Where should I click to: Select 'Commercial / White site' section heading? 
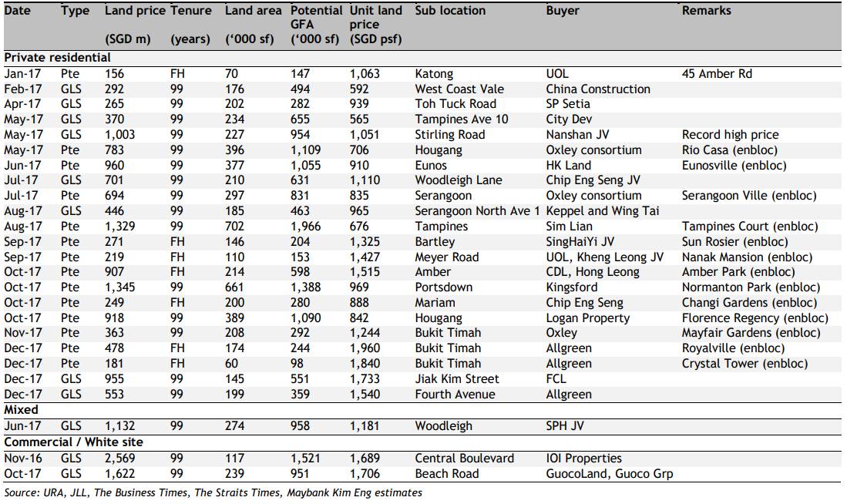pyautogui.click(x=73, y=442)
